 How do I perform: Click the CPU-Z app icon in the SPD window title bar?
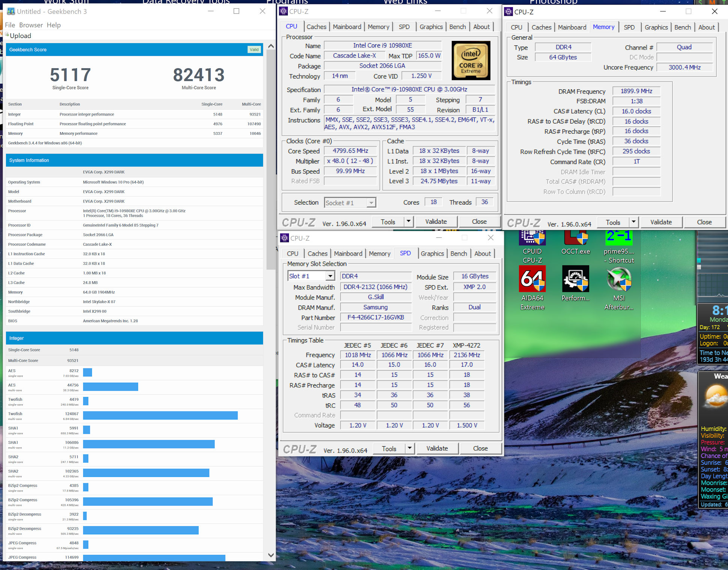(285, 238)
